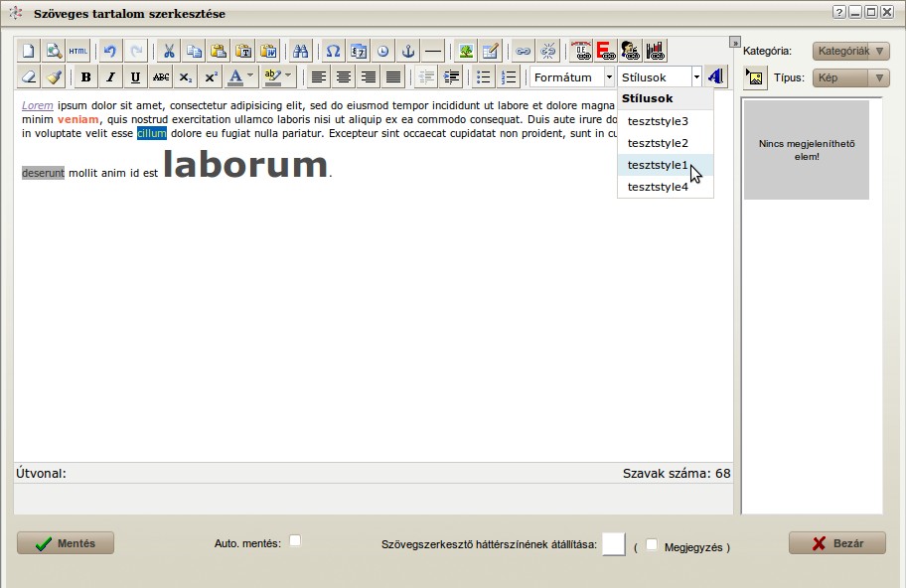Image resolution: width=906 pixels, height=588 pixels.
Task: Click the Undo arrow icon
Action: [x=110, y=51]
